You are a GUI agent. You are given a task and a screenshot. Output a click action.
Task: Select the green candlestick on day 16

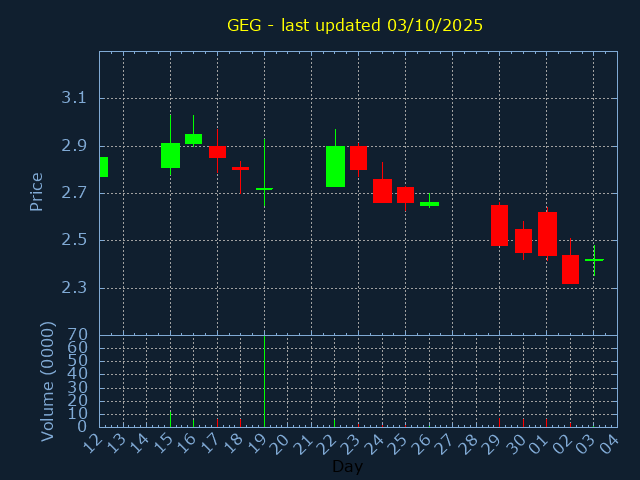(193, 139)
